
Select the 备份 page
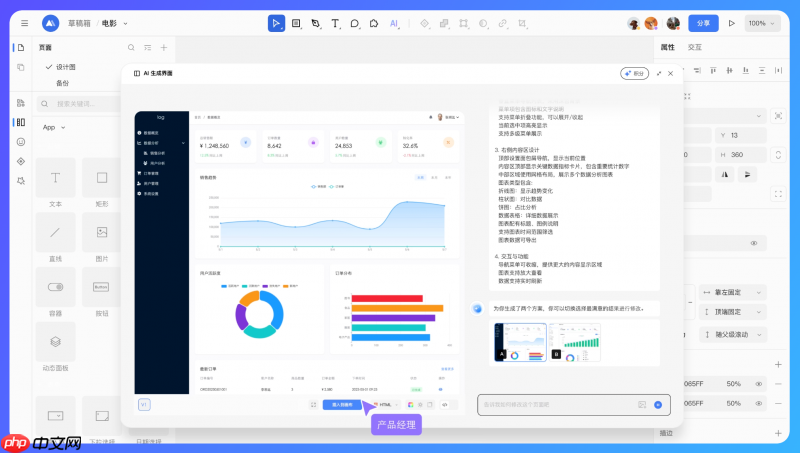pyautogui.click(x=62, y=83)
